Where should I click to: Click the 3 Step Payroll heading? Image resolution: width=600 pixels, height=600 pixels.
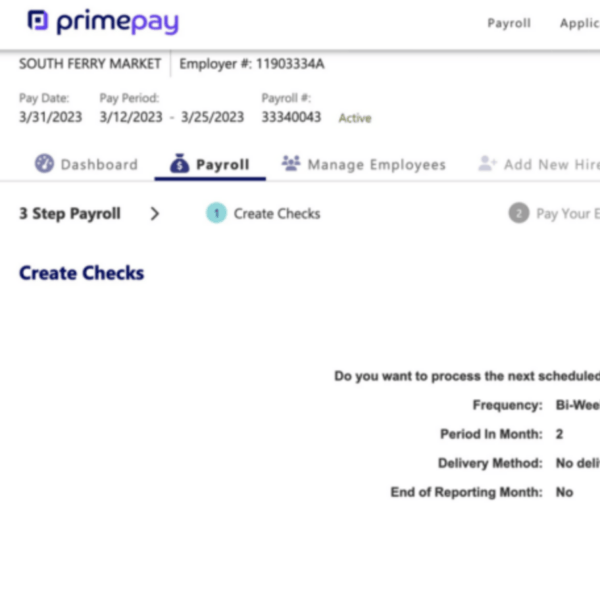tap(70, 214)
